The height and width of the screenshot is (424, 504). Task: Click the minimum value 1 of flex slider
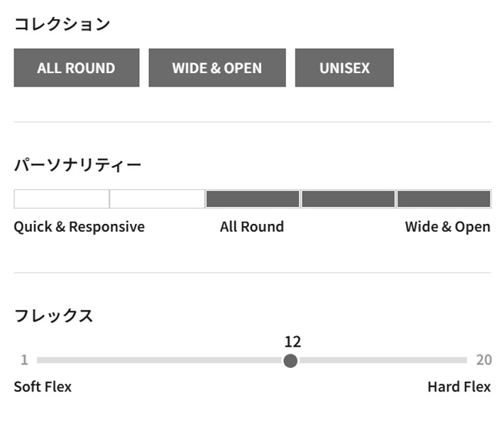pos(24,360)
